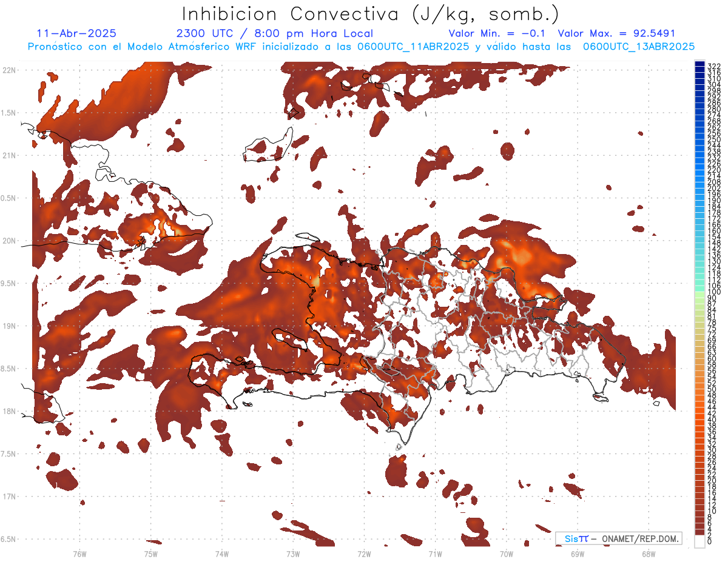This screenshot has width=728, height=562.
Task: Click the "250" color bar value
Action: coord(713,139)
